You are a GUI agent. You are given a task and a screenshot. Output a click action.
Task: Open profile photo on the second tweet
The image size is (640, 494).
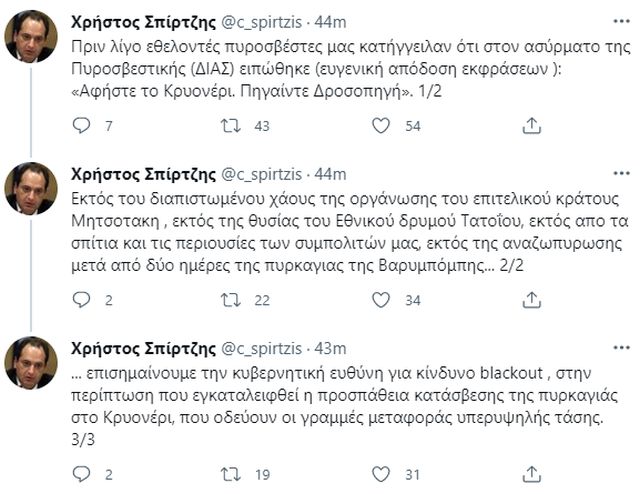(31, 189)
